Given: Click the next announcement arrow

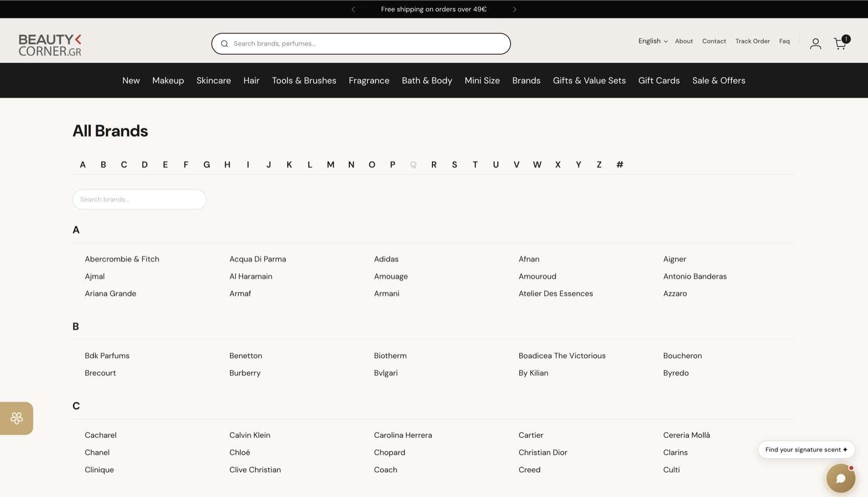Looking at the screenshot, I should (x=515, y=9).
